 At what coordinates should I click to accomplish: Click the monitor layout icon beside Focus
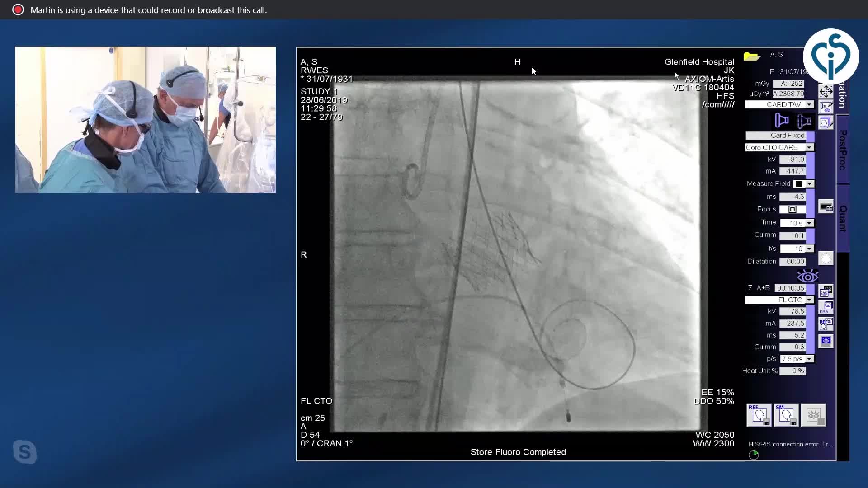point(826,207)
